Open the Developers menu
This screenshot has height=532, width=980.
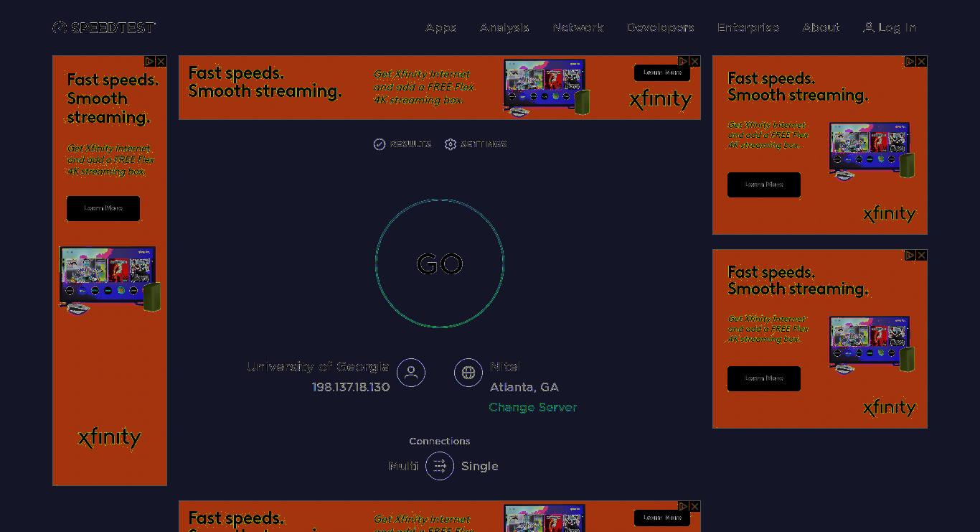(661, 27)
